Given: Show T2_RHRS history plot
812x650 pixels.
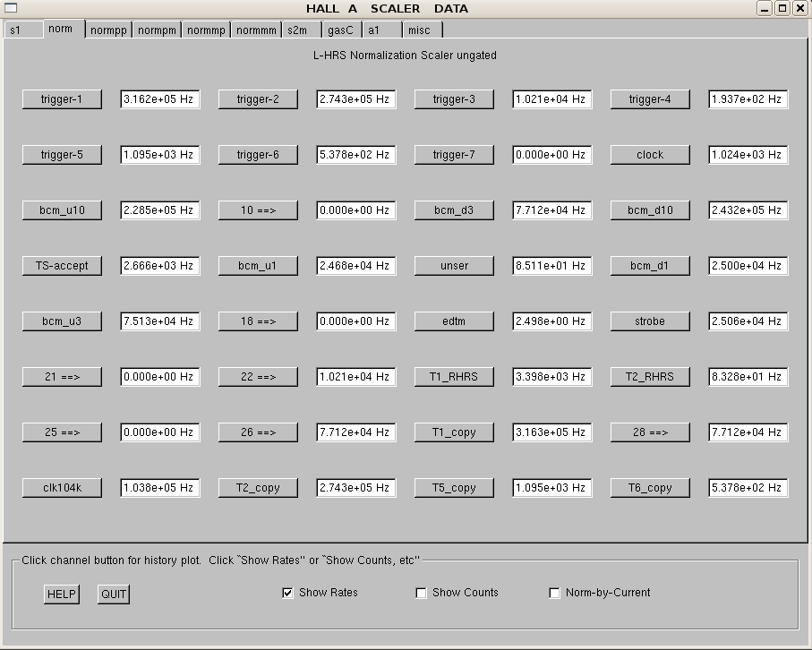Looking at the screenshot, I should [650, 377].
